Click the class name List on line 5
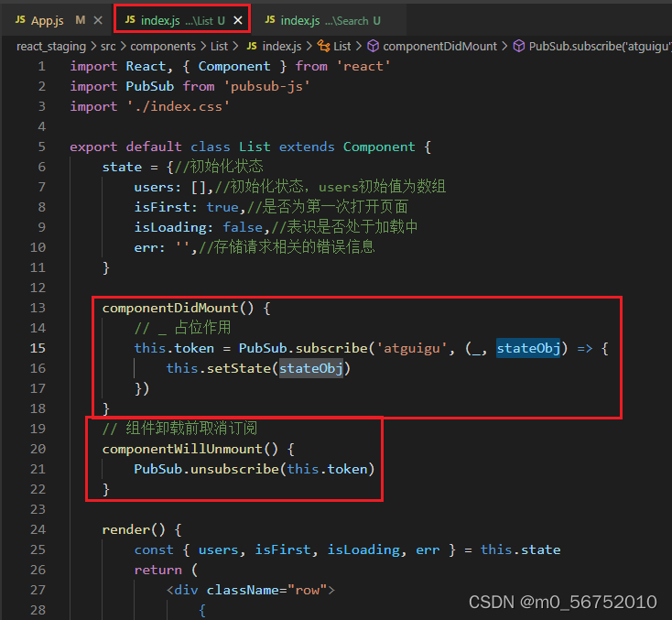 [255, 147]
